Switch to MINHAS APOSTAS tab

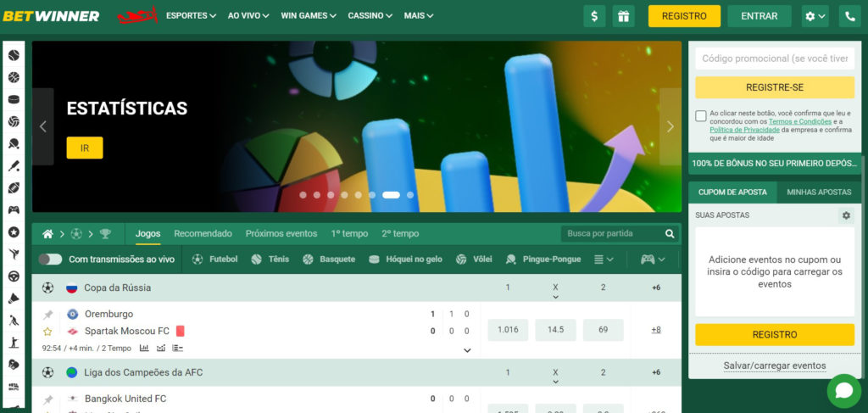pyautogui.click(x=820, y=193)
